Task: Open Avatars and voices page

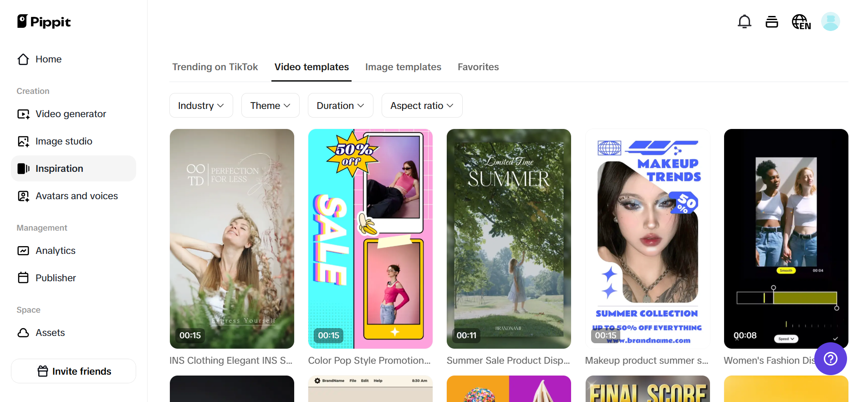Action: pos(73,196)
